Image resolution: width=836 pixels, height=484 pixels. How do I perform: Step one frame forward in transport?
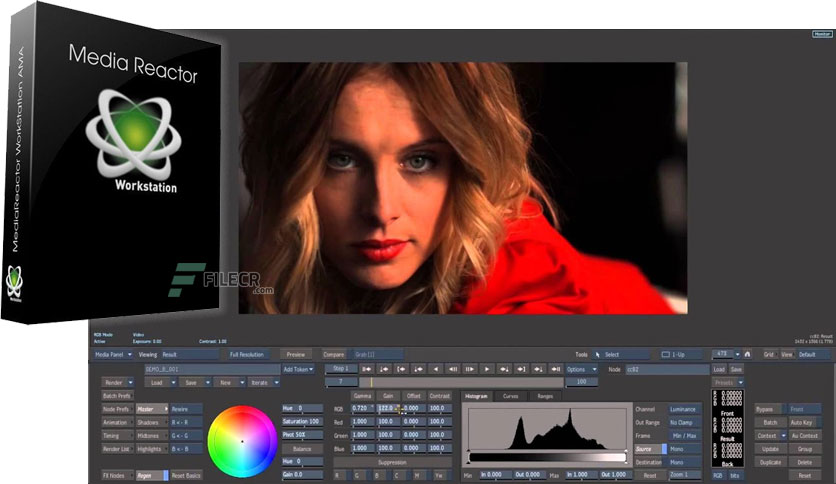coord(469,369)
